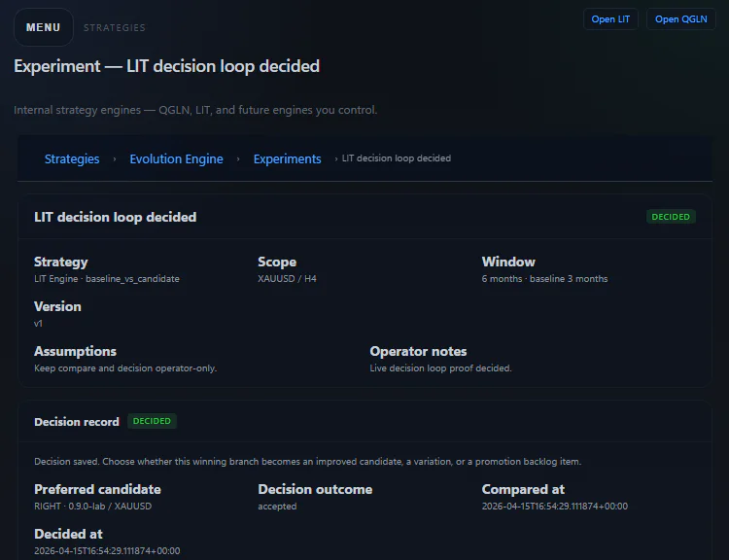Click the 'Operator notes' field label

click(418, 352)
